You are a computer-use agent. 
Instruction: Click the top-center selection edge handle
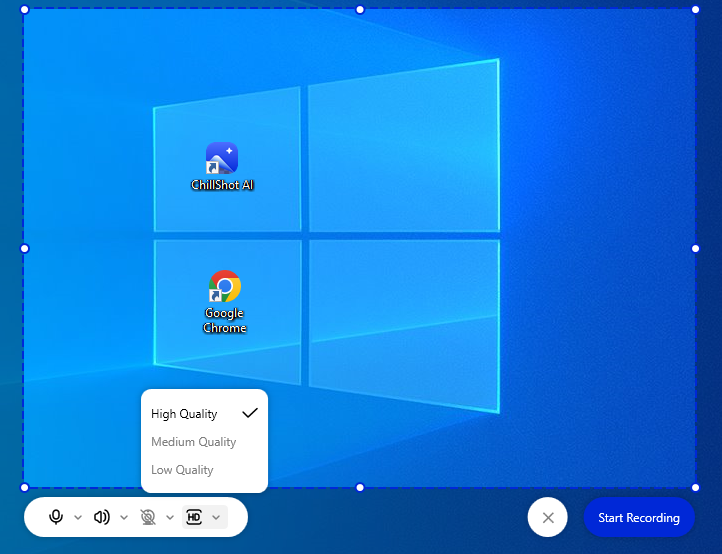click(360, 10)
